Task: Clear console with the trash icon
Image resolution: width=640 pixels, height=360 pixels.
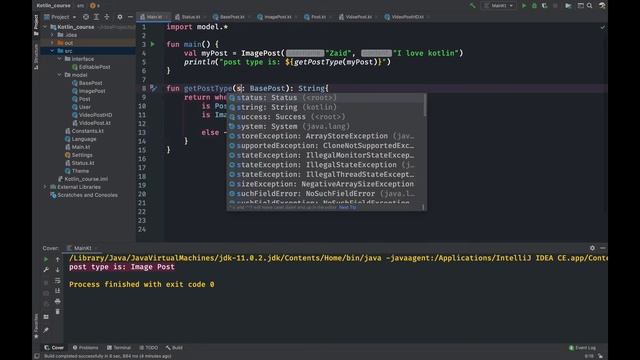Action: pos(58,311)
